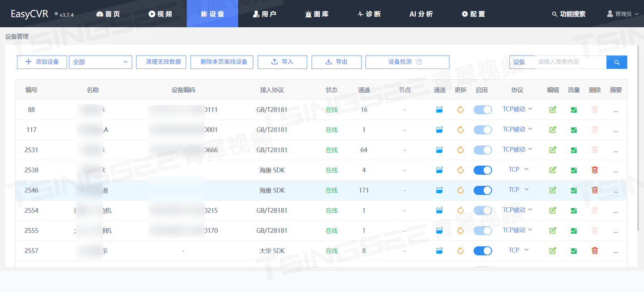
Task: Click help question mark beside 设备检测
Action: point(419,62)
